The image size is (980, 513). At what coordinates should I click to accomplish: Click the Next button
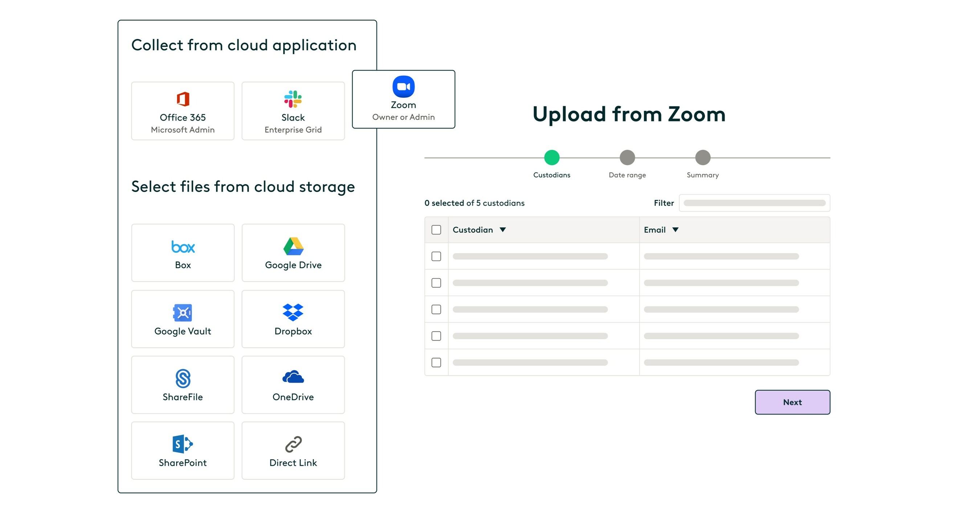[x=792, y=402]
